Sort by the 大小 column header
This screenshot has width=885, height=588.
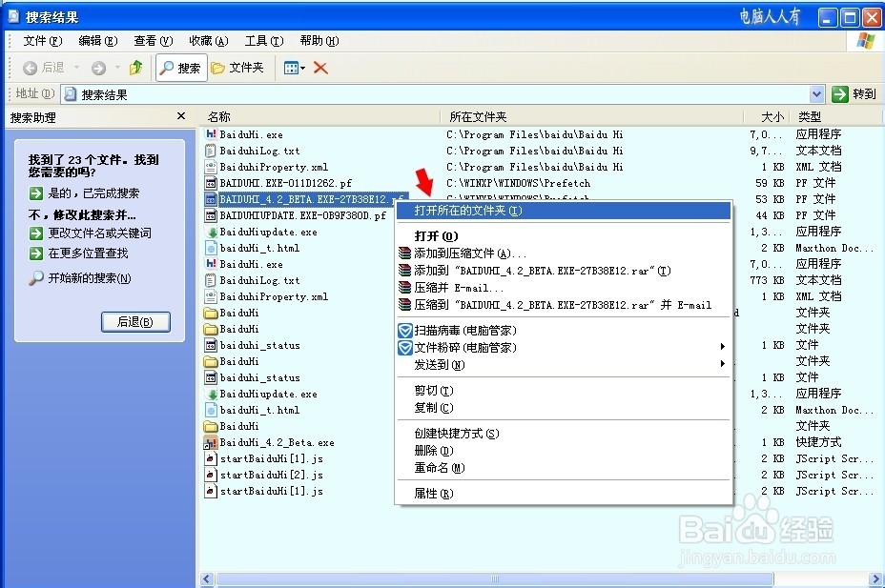(x=767, y=116)
